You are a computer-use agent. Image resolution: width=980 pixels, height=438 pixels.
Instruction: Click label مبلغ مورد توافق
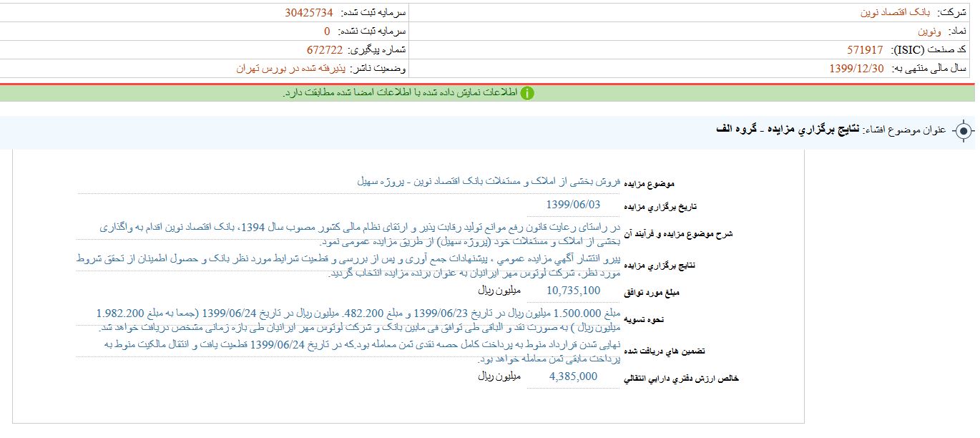coord(652,293)
